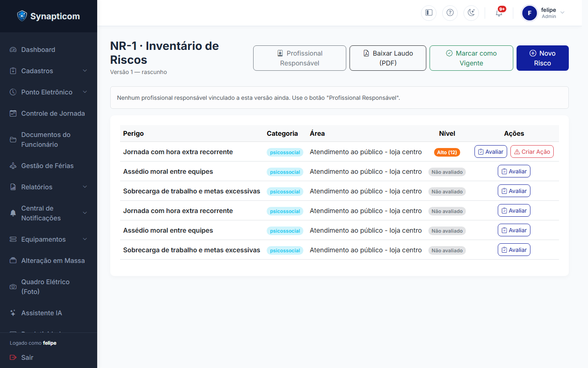Click Avaliar beside the Alto (12) badge
Image resolution: width=588 pixels, height=368 pixels.
(491, 152)
